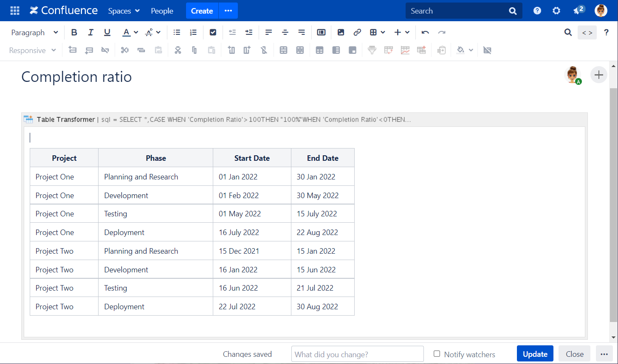The height and width of the screenshot is (364, 618).
Task: Redo the last change
Action: [442, 32]
